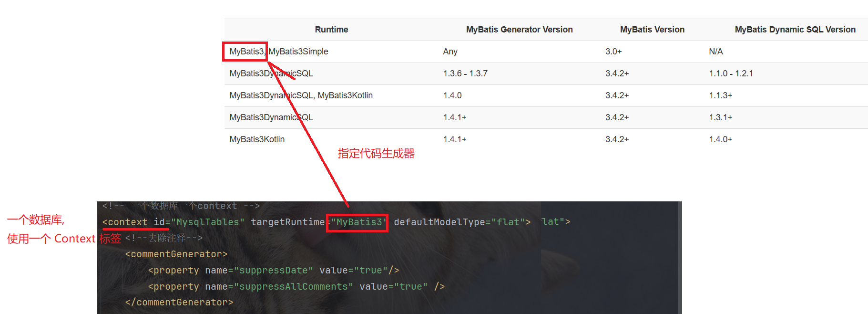Click the closing </commentGenerator> tag
Image resolution: width=868 pixels, height=314 pixels.
coord(179,303)
